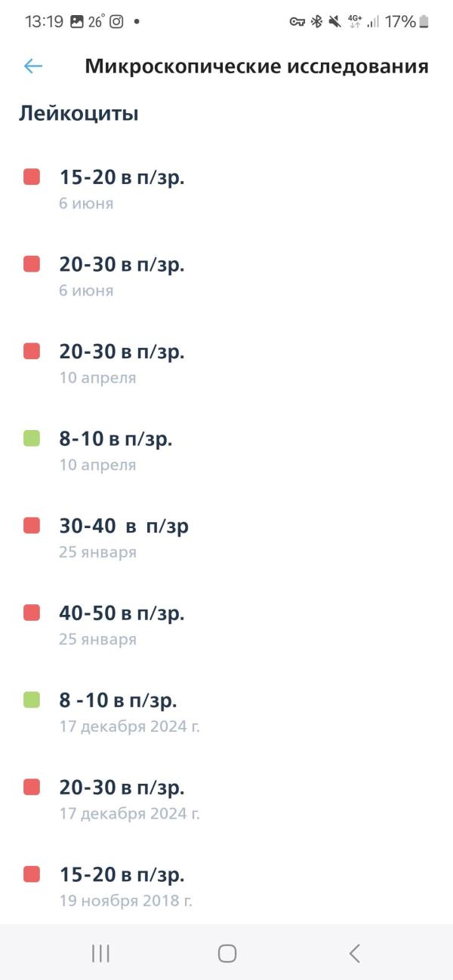Open the 30-40 в п/зр result entry

226,537
